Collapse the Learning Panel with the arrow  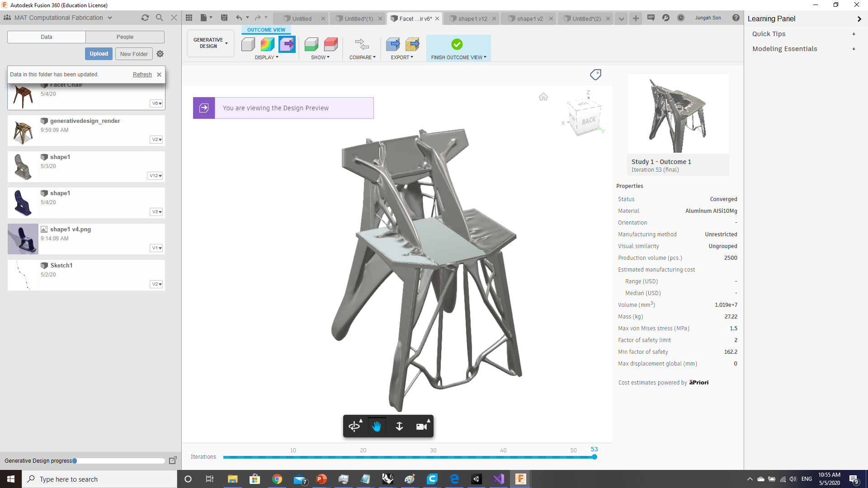click(859, 19)
